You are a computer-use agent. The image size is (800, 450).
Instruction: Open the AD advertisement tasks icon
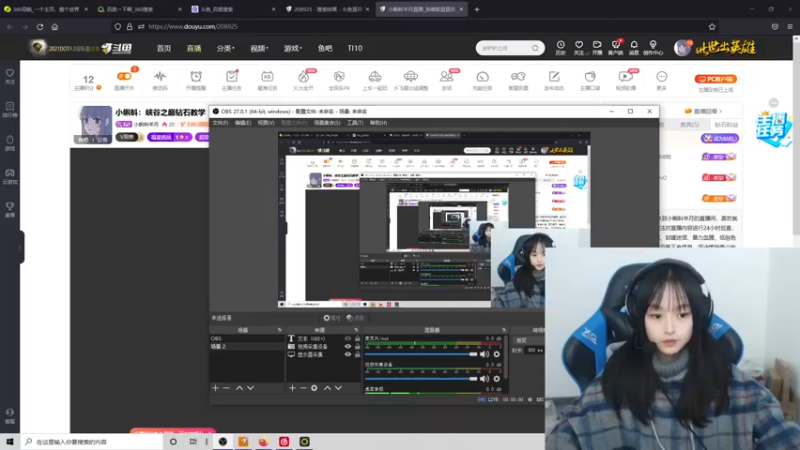coord(267,77)
